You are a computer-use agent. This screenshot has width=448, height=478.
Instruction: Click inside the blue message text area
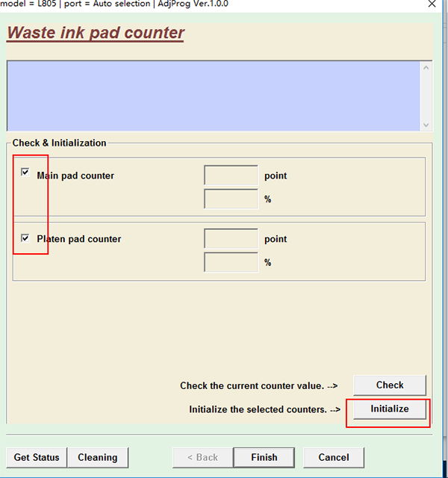(x=213, y=96)
